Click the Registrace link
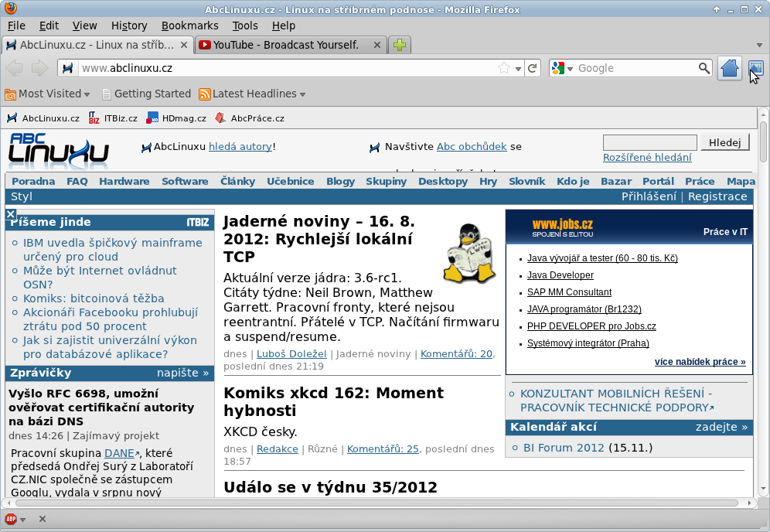 click(x=717, y=196)
